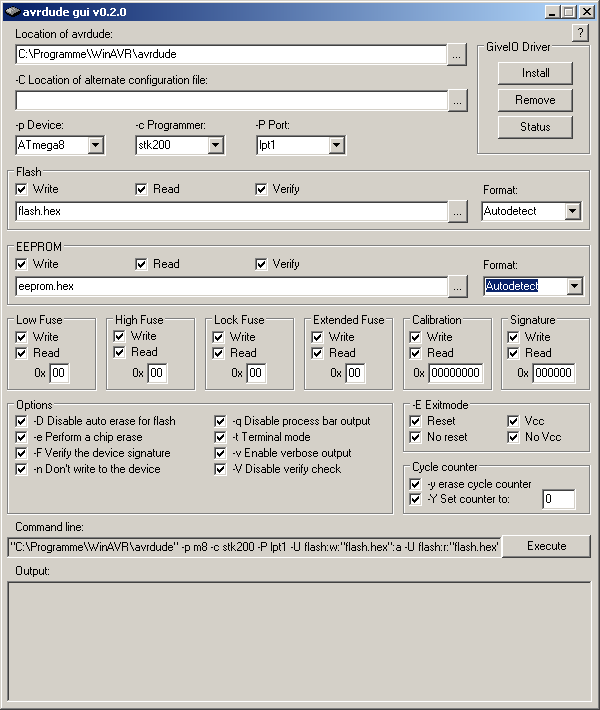600x710 pixels.
Task: Toggle -Y Set counter to checkbox
Action: click(415, 499)
